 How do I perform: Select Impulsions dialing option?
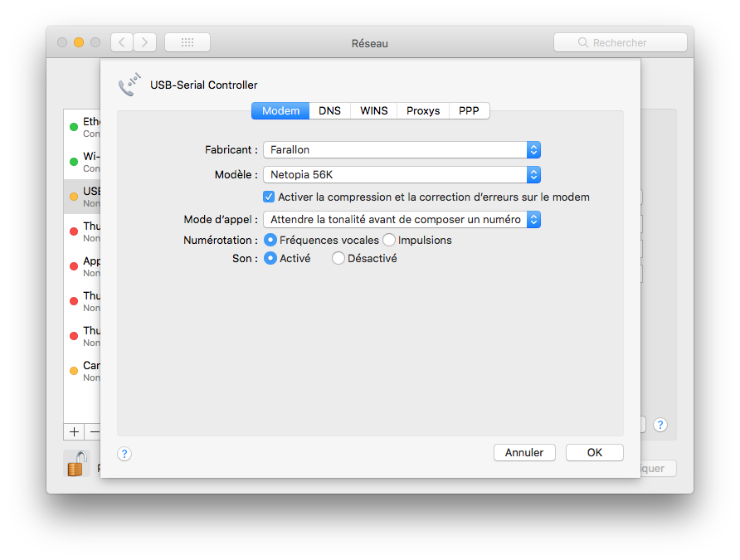(x=389, y=240)
